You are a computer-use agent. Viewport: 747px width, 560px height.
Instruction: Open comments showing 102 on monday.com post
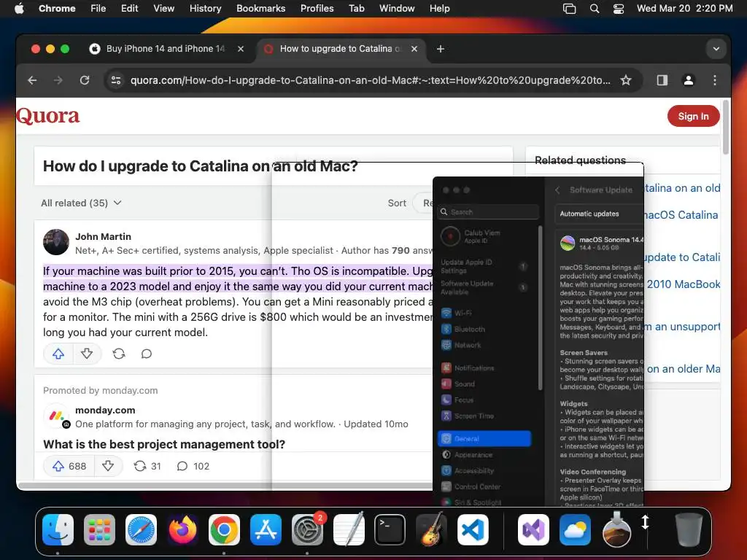(x=193, y=466)
